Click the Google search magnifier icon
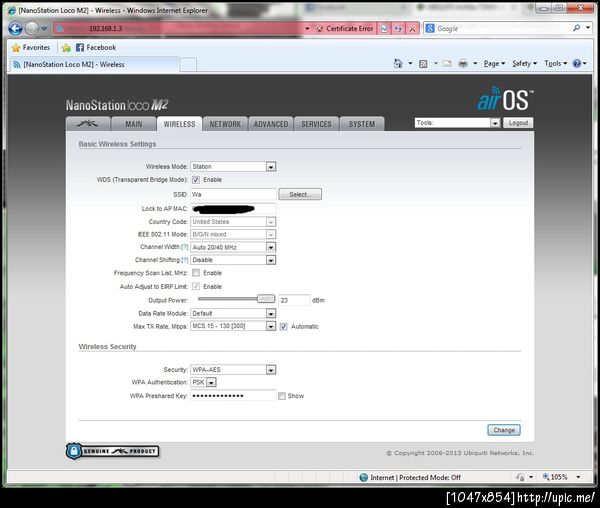The height and width of the screenshot is (508, 600). [x=577, y=28]
